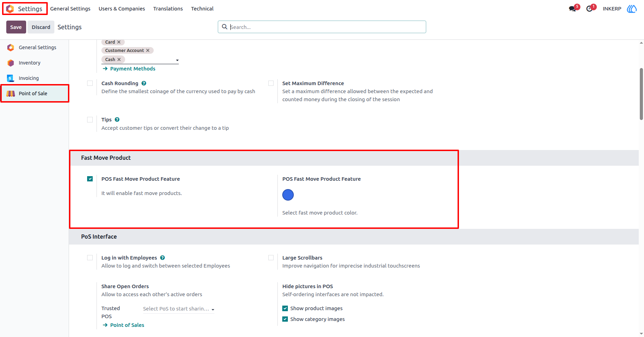644x337 pixels.
Task: Click the Log in with Employees help icon
Action: pos(162,258)
